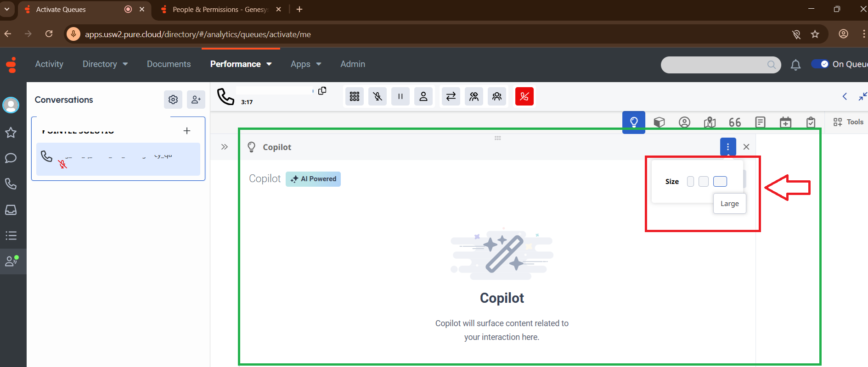
Task: Click the browser address bar URL
Action: pos(198,34)
